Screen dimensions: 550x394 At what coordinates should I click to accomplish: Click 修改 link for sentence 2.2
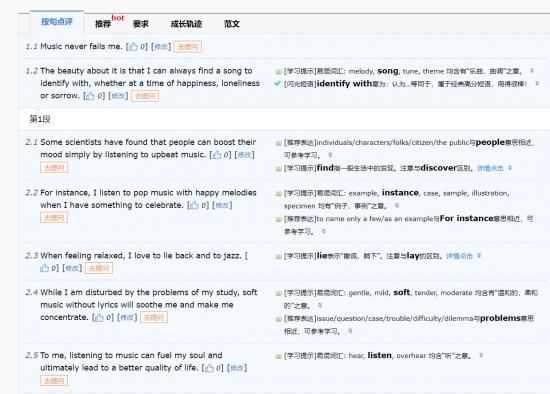tap(222, 205)
